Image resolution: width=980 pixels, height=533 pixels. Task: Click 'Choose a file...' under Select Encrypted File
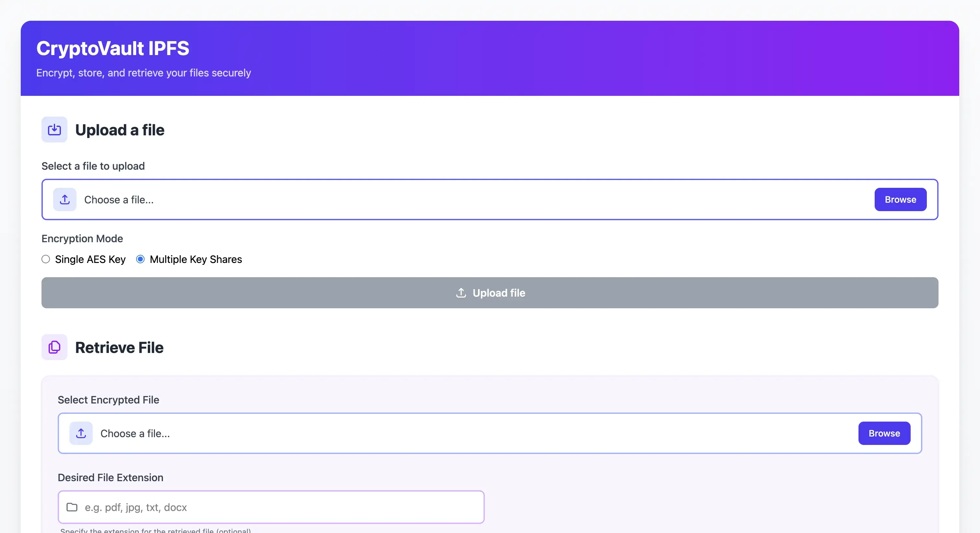pos(135,434)
